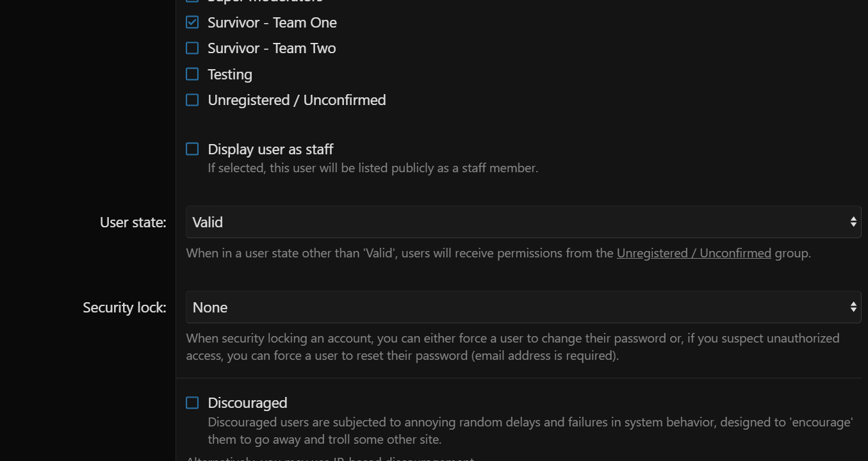This screenshot has width=868, height=461.
Task: Open the Security lock dropdown
Action: [x=523, y=307]
